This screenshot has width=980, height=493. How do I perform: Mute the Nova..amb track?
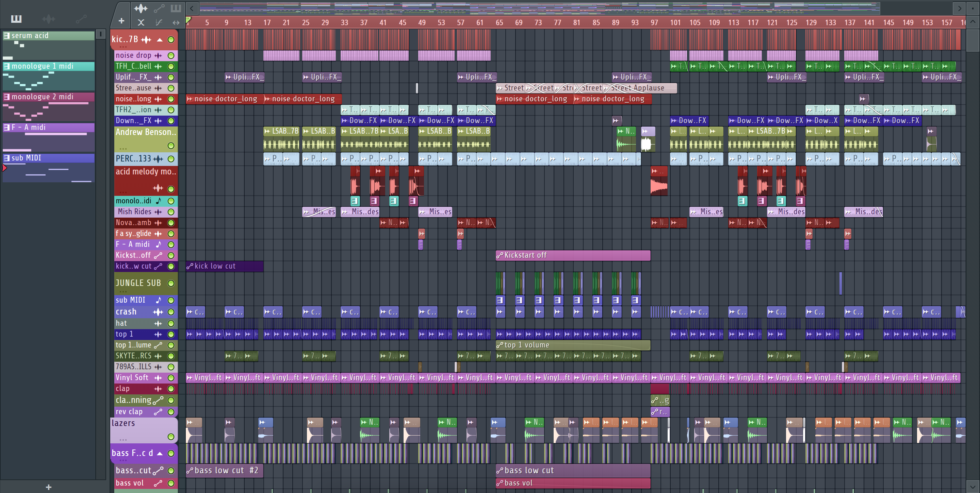coord(171,223)
